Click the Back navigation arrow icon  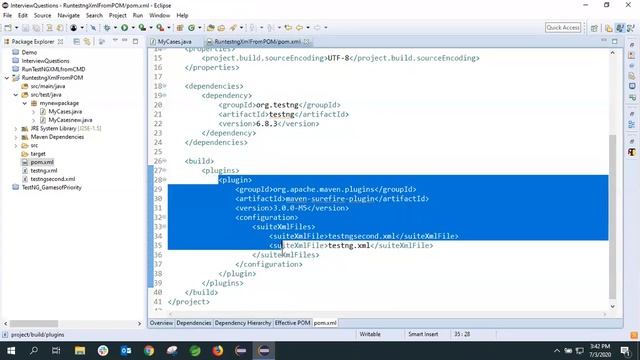300,28
